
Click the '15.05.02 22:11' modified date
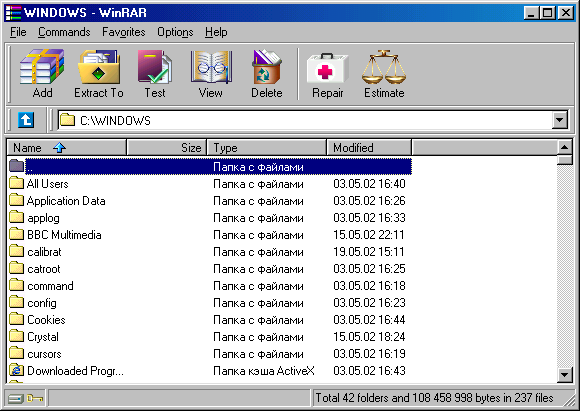368,235
